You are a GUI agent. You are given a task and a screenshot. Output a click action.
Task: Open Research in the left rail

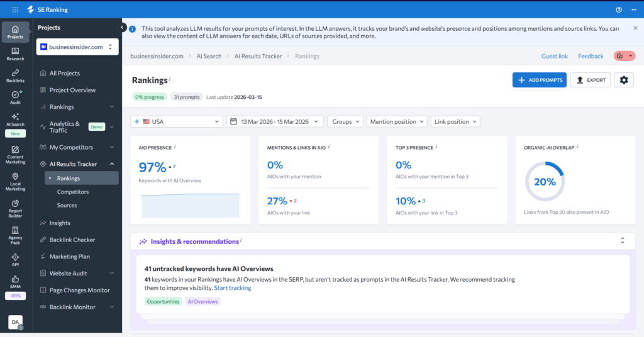(x=15, y=54)
